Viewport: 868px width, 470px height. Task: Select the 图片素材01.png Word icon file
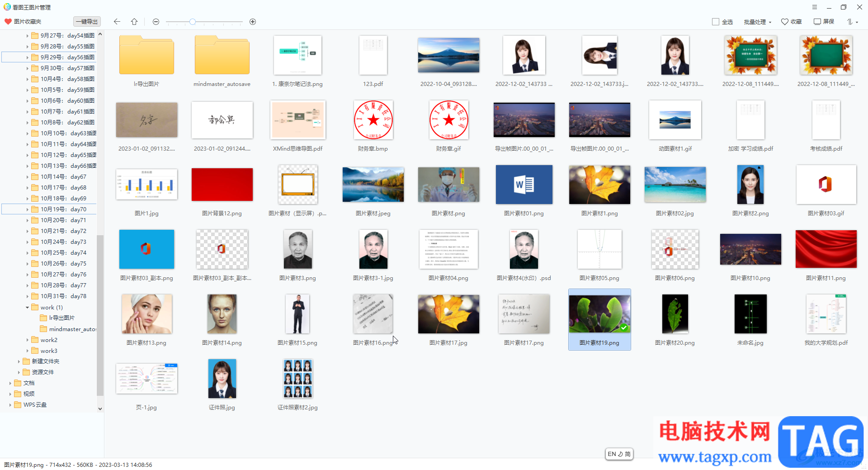tap(524, 185)
